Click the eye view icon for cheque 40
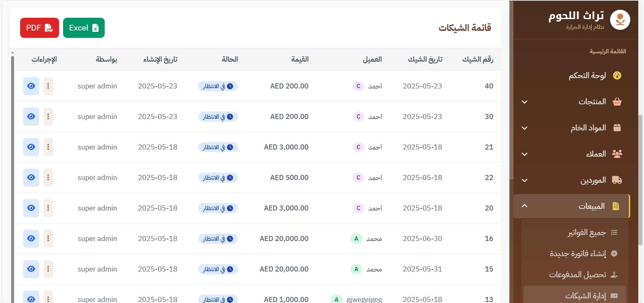The image size is (644, 303). tap(31, 86)
